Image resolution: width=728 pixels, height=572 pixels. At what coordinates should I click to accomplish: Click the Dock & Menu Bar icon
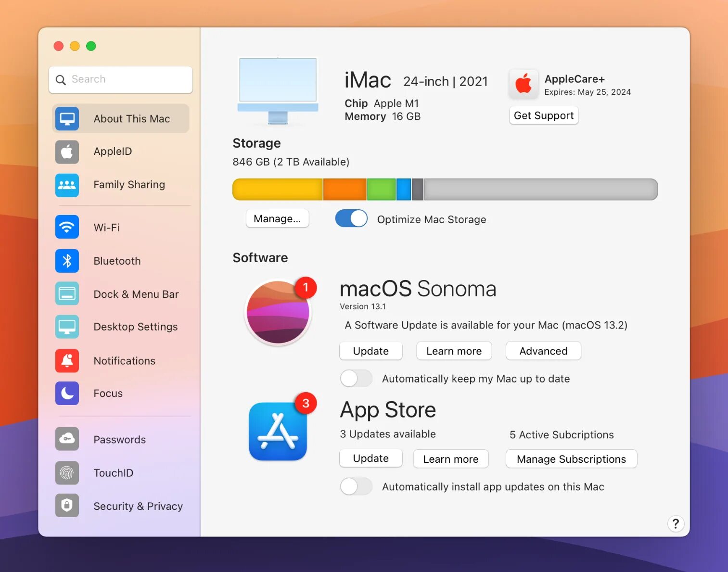click(67, 294)
